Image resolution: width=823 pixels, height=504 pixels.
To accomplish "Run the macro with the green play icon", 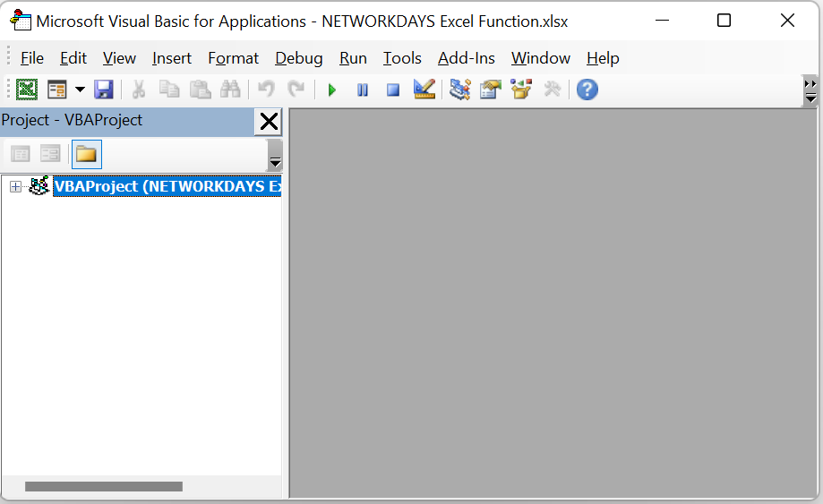I will [331, 90].
